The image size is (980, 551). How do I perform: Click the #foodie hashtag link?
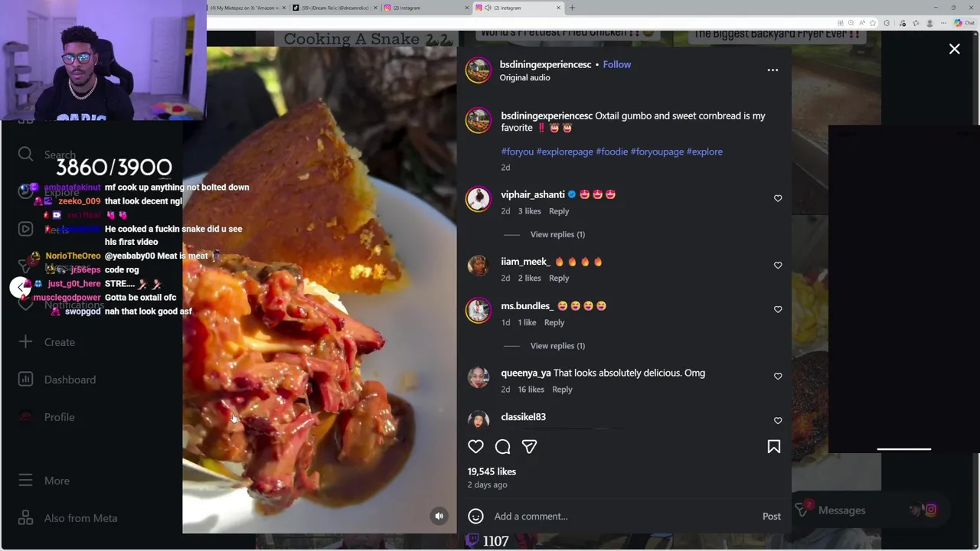[x=611, y=152]
